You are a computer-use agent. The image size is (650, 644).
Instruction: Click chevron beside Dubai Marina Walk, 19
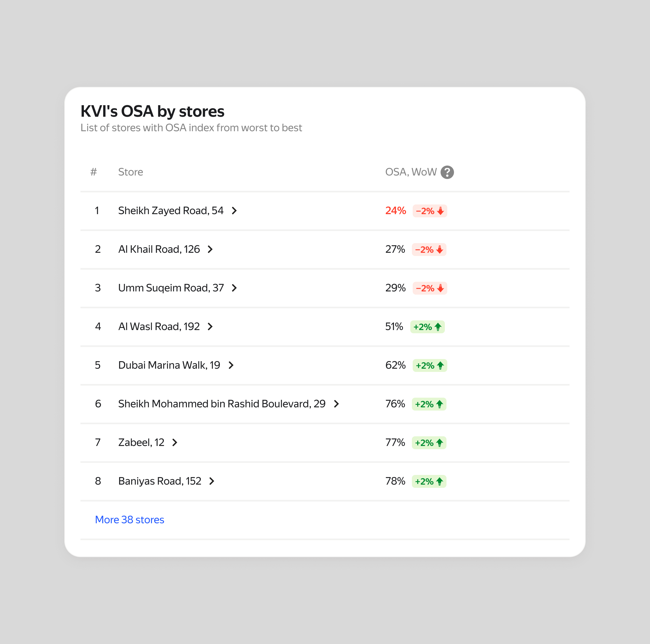[x=231, y=365]
